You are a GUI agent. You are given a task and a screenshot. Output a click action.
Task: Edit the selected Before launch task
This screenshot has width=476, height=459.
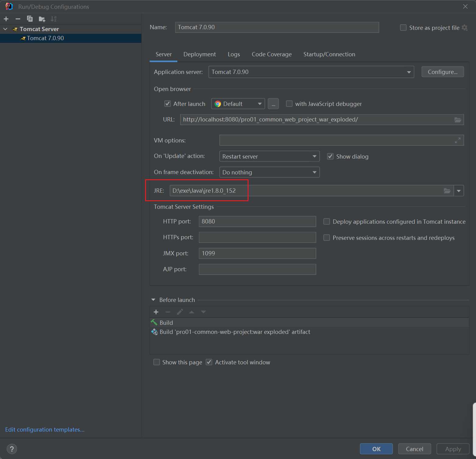(180, 312)
